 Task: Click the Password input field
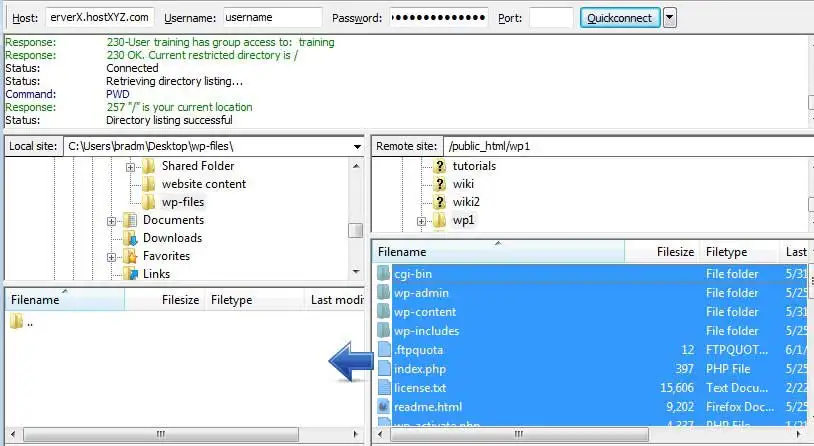tap(439, 18)
